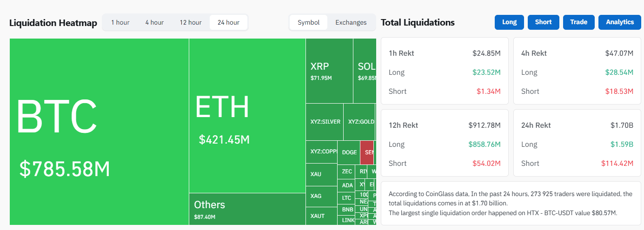Click the BTC heatmap tile

99,131
